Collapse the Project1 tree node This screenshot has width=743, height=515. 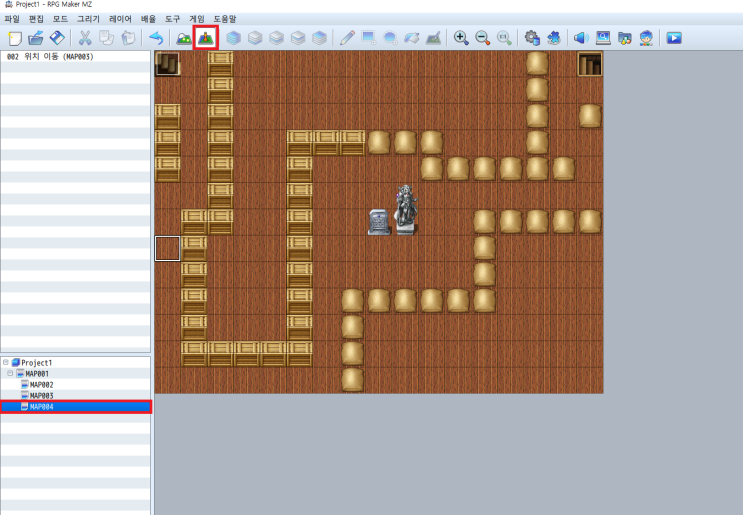(x=6, y=362)
